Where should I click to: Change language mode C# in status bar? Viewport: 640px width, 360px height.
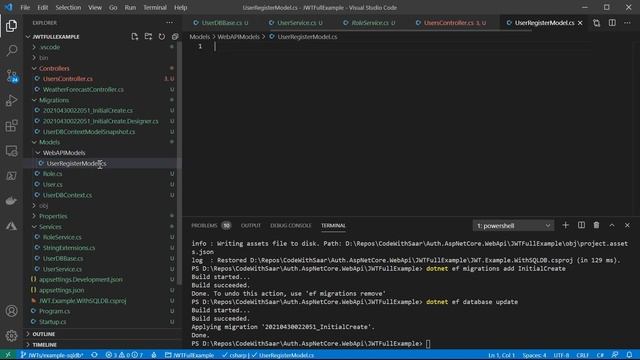(600, 355)
